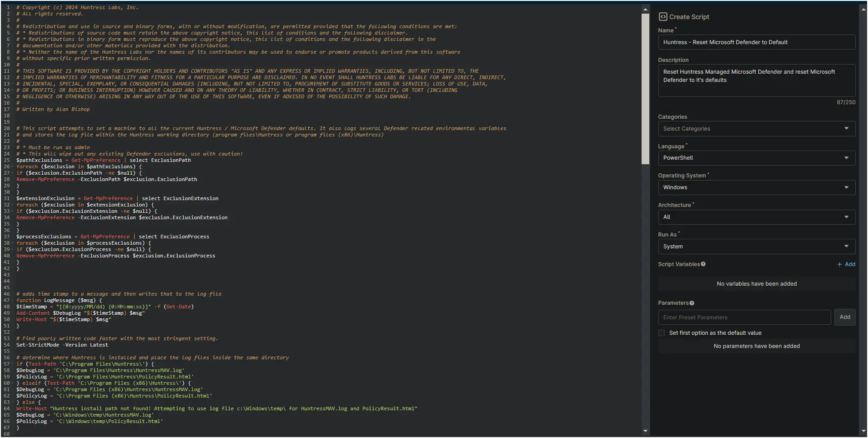The image size is (868, 438).
Task: Click the code editor vertical scrollbar thumb
Action: 645,89
